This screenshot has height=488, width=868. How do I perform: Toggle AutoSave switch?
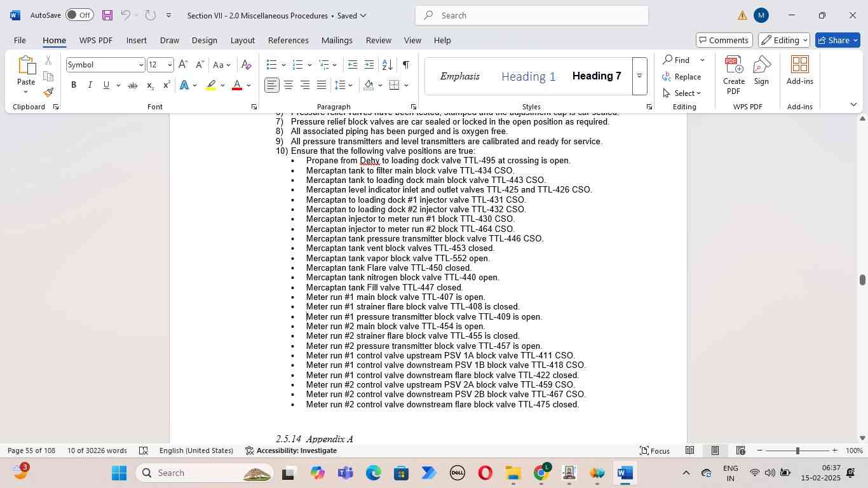pyautogui.click(x=79, y=15)
